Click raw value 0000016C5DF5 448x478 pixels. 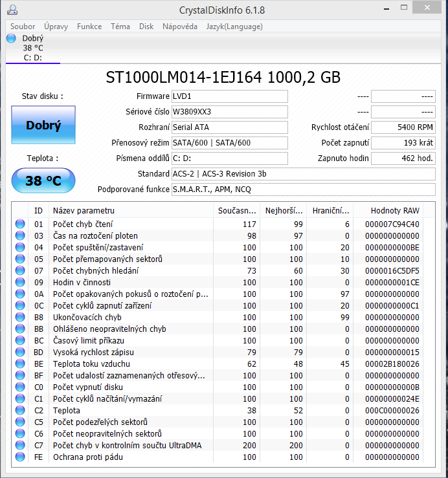point(392,271)
